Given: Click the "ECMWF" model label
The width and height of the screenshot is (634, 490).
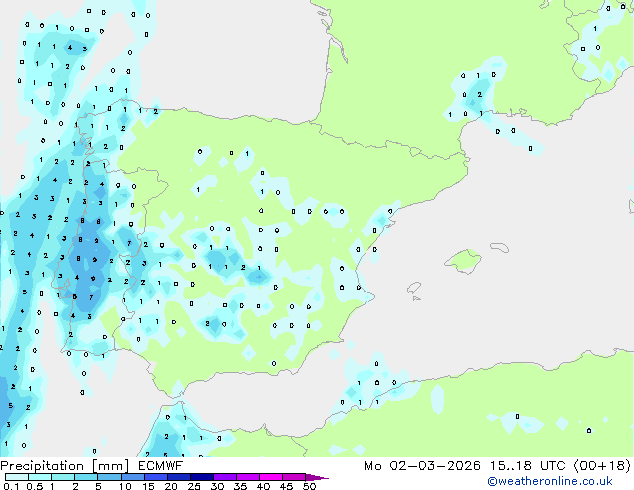Looking at the screenshot, I should pos(160,466).
